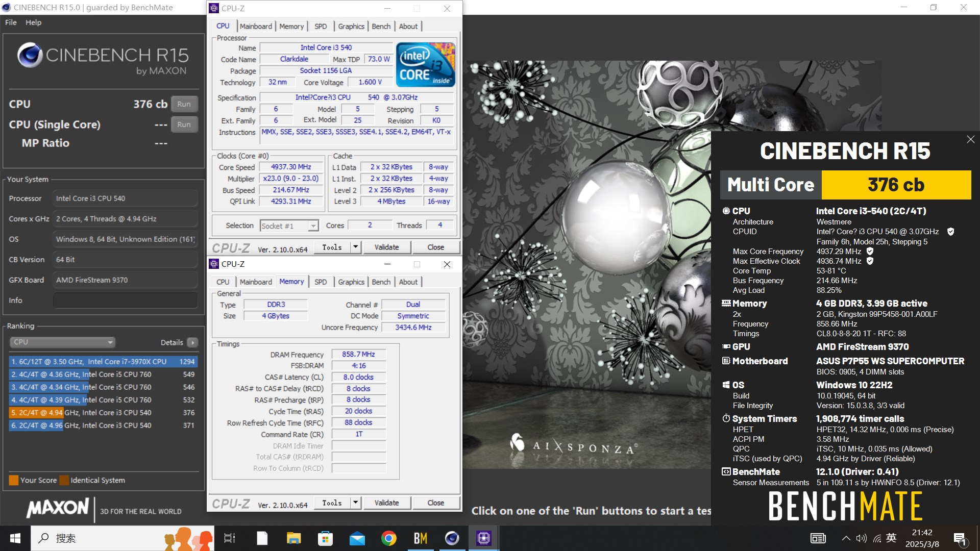Click the top CPU-Z window title icon
Viewport: 980px width, 551px height.
click(x=214, y=8)
